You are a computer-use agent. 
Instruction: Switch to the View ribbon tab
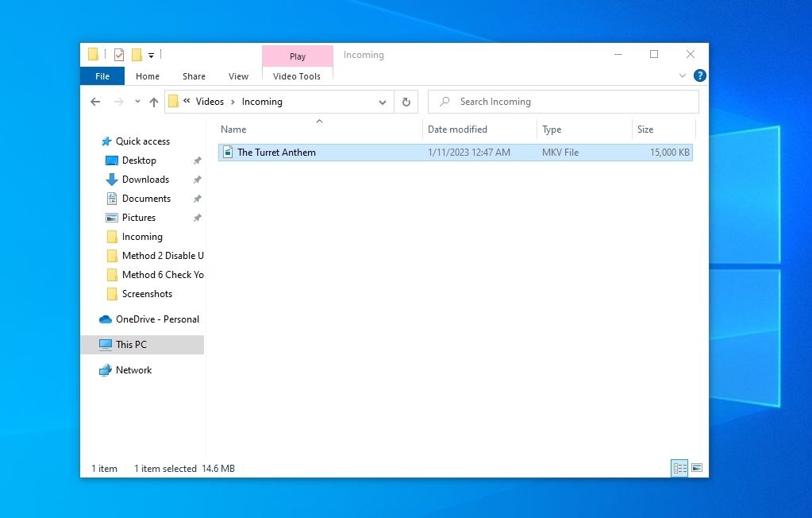pos(238,76)
